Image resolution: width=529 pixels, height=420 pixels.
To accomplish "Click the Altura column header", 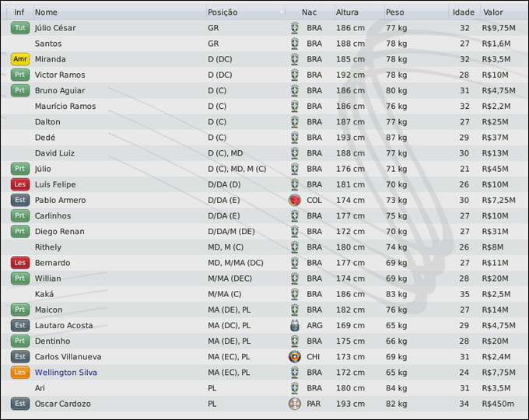I will [347, 12].
